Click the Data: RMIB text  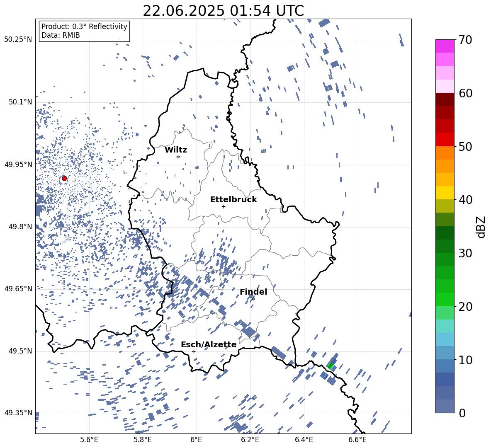coord(61,35)
